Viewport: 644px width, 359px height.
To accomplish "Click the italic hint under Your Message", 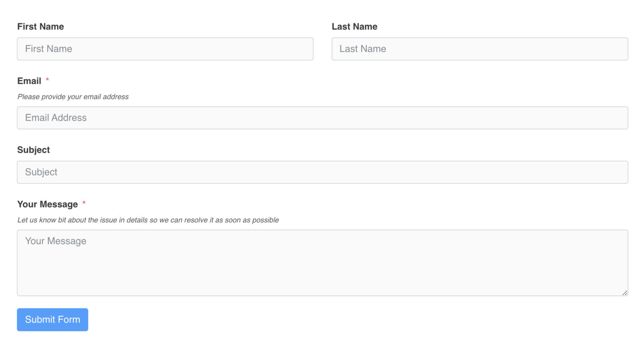I will (x=148, y=220).
